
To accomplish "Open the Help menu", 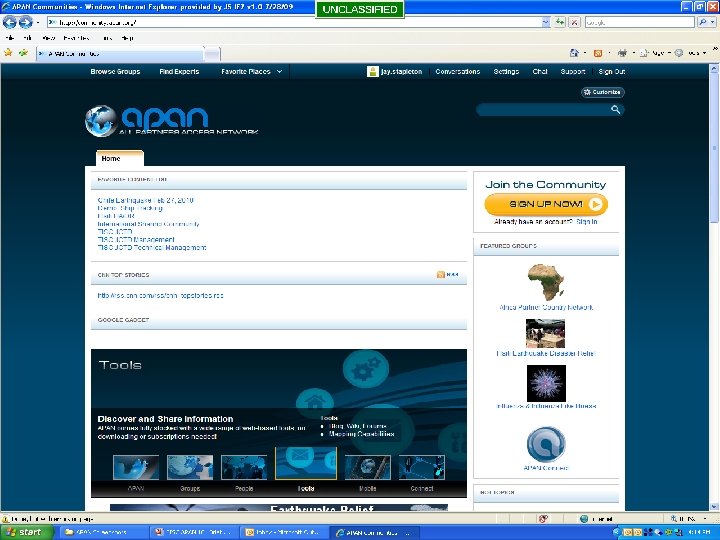I will pos(127,38).
